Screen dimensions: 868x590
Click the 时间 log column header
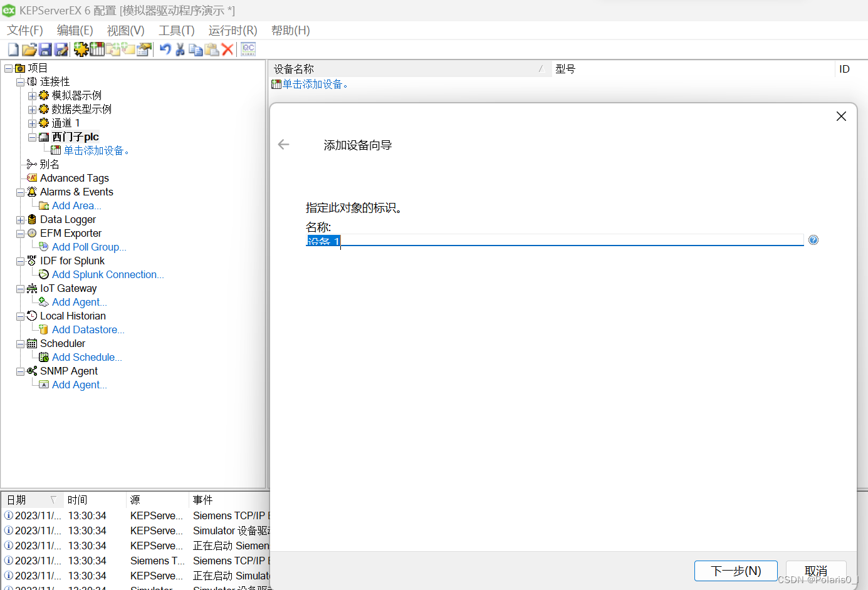(95, 500)
